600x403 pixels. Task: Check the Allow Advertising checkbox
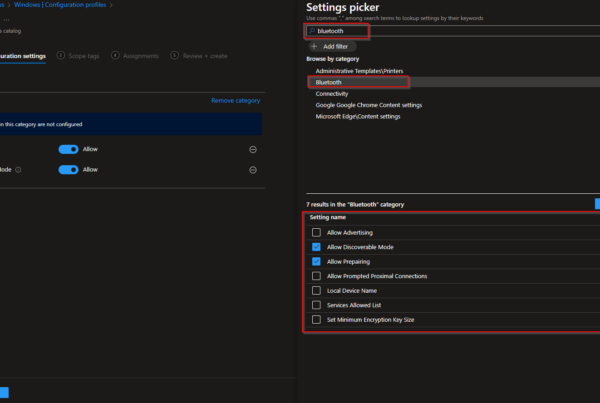point(316,232)
